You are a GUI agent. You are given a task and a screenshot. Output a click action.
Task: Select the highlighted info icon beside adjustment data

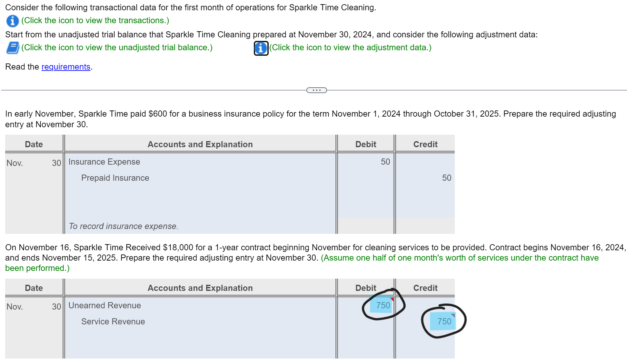click(x=260, y=48)
